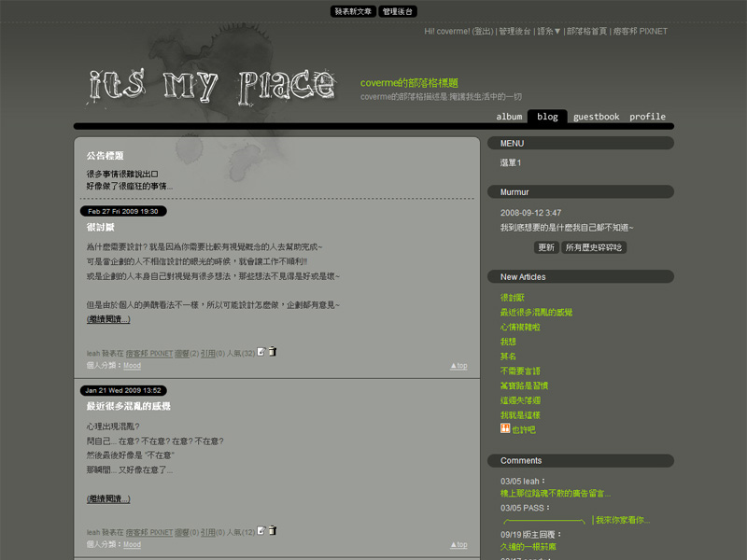Open 這裡失落裡 in New Articles
Screen dimensions: 747x560
pos(520,400)
